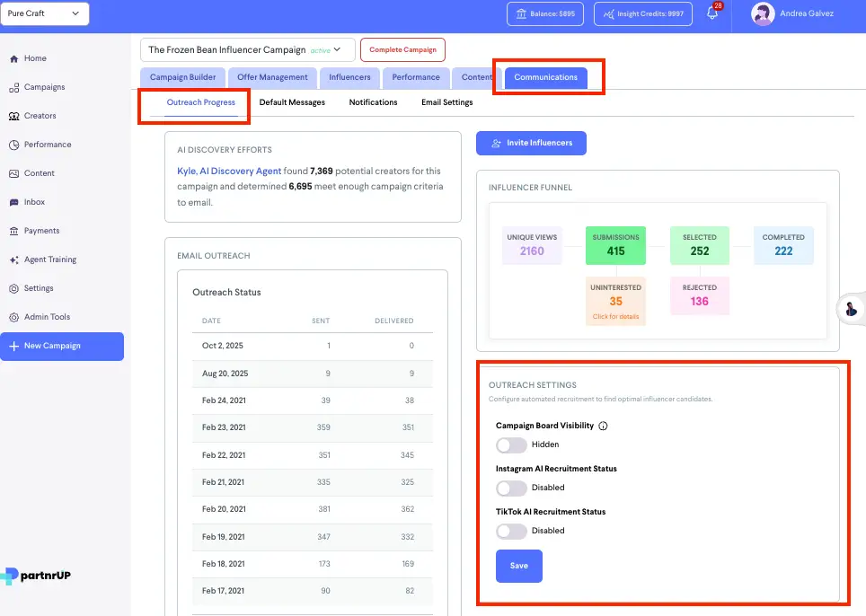This screenshot has width=866, height=616.
Task: Click the Feb 18, 2021 row
Action: coord(313,564)
